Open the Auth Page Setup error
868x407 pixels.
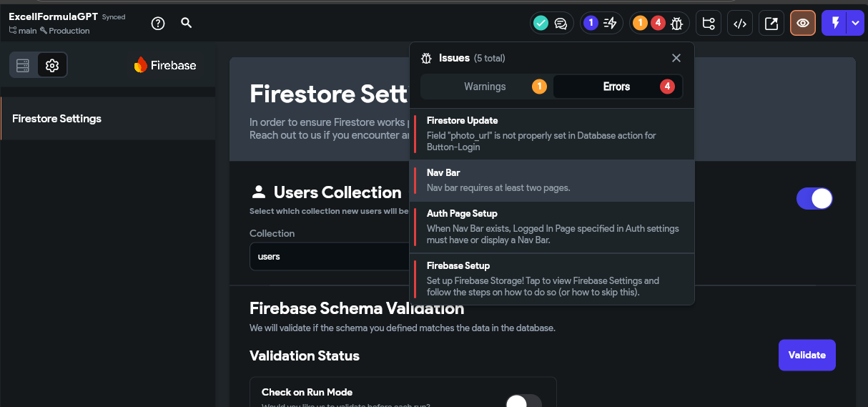coord(552,227)
